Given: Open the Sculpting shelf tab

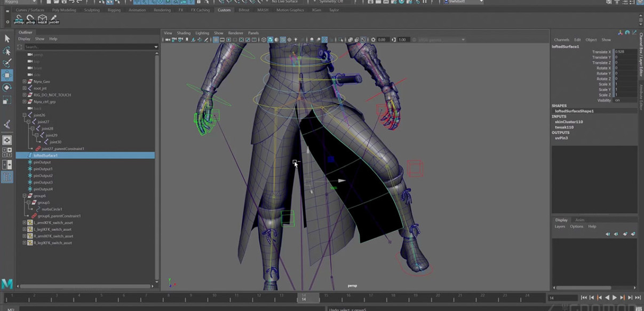Looking at the screenshot, I should click(92, 10).
